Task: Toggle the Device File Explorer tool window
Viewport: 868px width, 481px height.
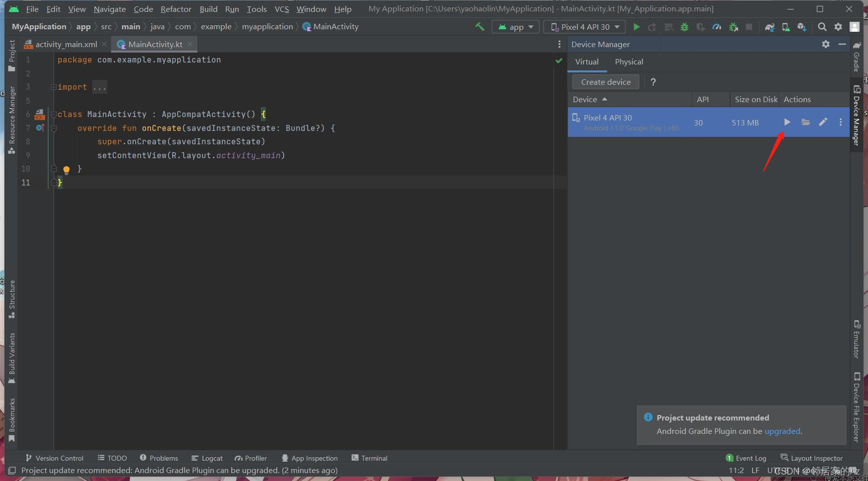Action: (857, 407)
